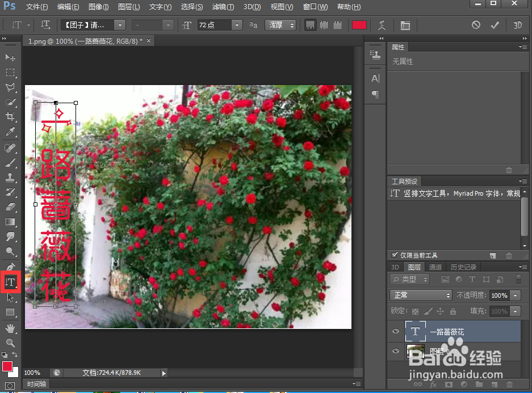This screenshot has width=532, height=393.
Task: Select the Quick Selection tool
Action: click(10, 102)
